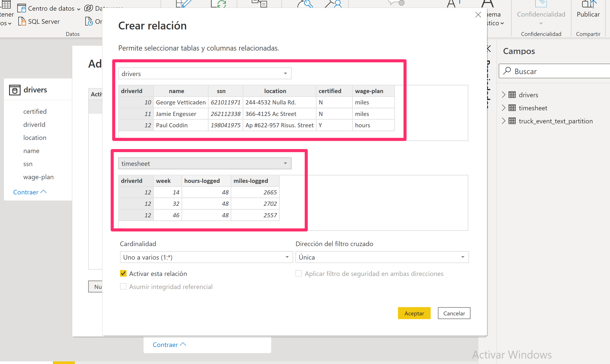Select the location column header in the drivers preview
The height and width of the screenshot is (364, 610).
[280, 91]
